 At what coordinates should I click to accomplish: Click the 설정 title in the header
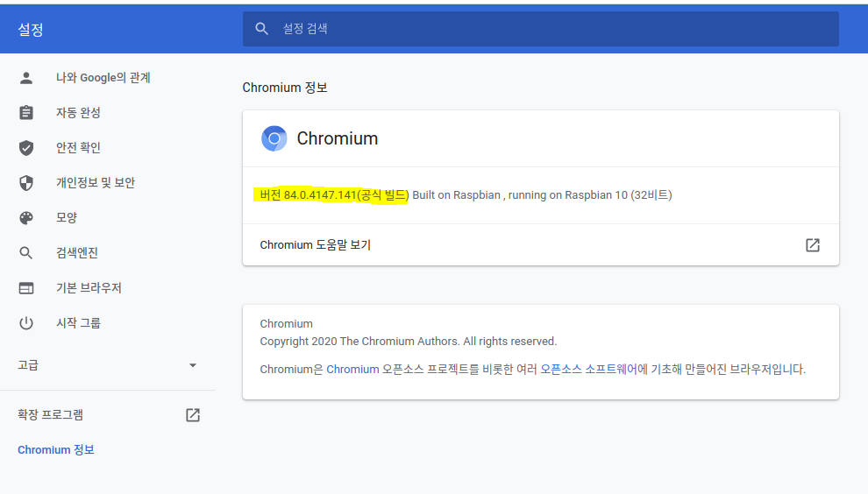31,29
